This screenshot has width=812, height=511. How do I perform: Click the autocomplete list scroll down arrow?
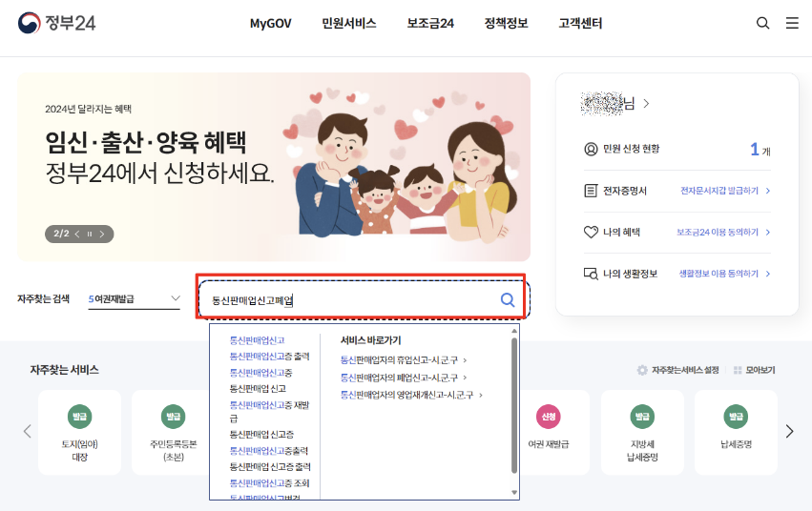tap(514, 492)
